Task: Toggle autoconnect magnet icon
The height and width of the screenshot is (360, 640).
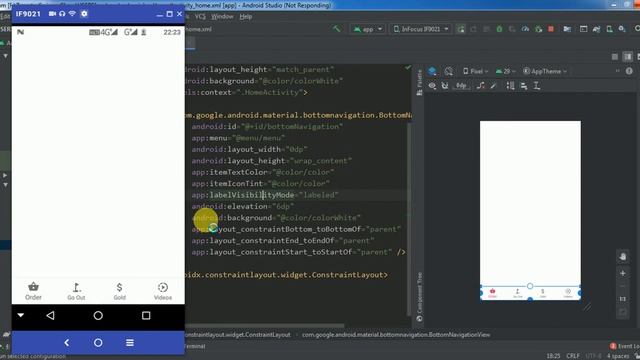Action: 445,86
